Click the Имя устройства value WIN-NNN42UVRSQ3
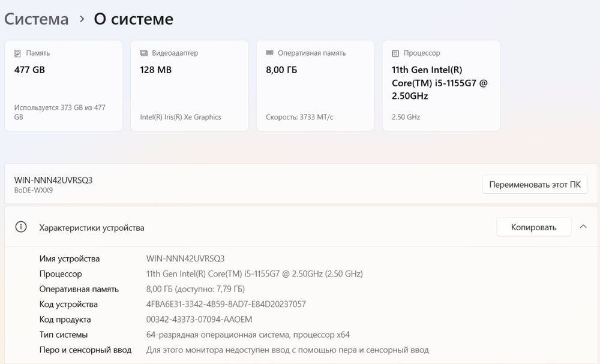600x364 pixels. pyautogui.click(x=185, y=258)
